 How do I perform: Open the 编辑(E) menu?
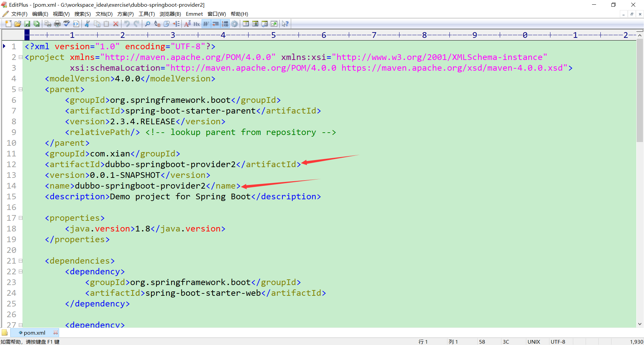(x=40, y=14)
